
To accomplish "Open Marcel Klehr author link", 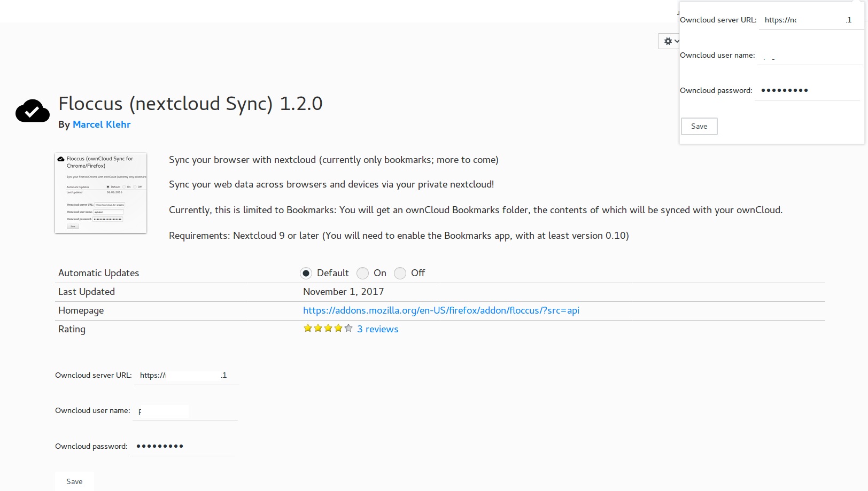I will [x=102, y=124].
